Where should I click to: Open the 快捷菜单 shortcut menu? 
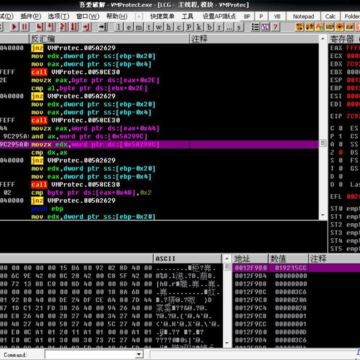pos(162,16)
